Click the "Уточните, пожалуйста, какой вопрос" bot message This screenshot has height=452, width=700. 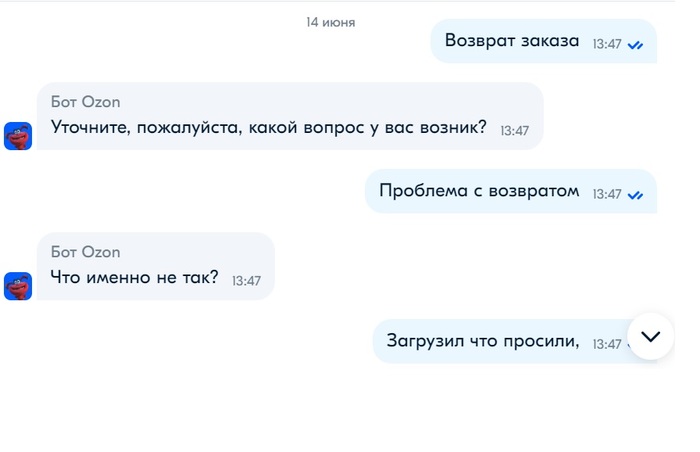pos(268,129)
